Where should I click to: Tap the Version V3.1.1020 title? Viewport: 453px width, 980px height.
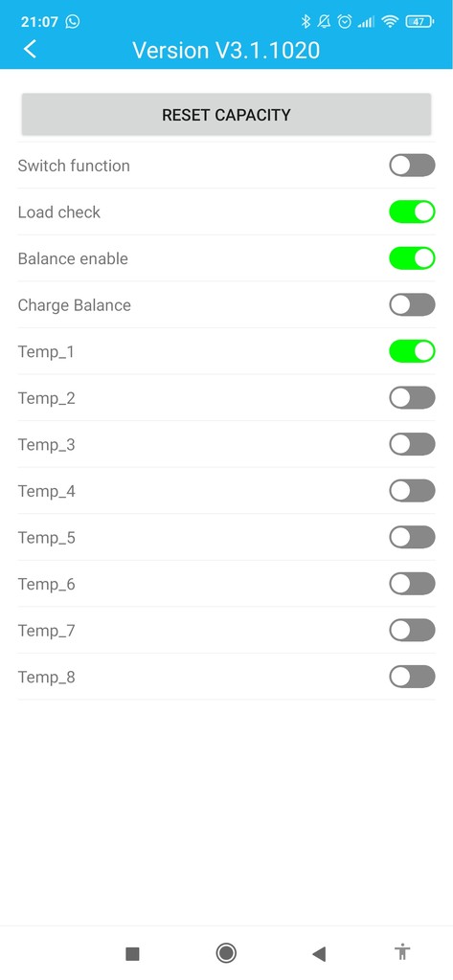226,50
